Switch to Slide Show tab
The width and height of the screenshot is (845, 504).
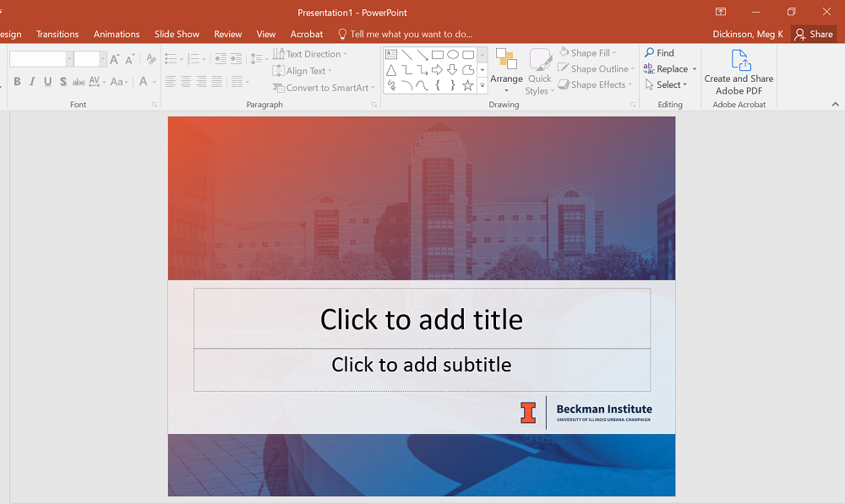coord(177,34)
